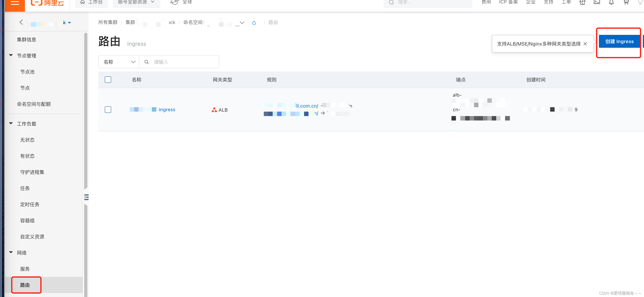The image size is (644, 297).
Task: Open 自定义资源 page
Action: pyautogui.click(x=32, y=237)
